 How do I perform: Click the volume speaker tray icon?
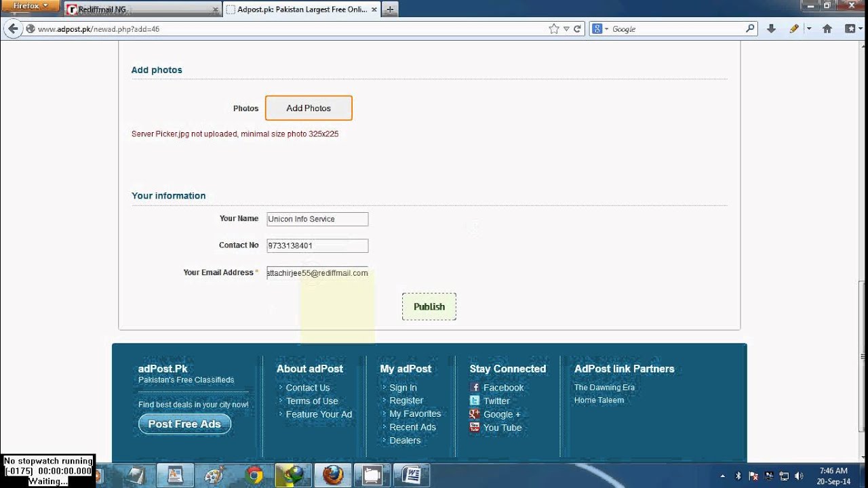click(x=799, y=476)
